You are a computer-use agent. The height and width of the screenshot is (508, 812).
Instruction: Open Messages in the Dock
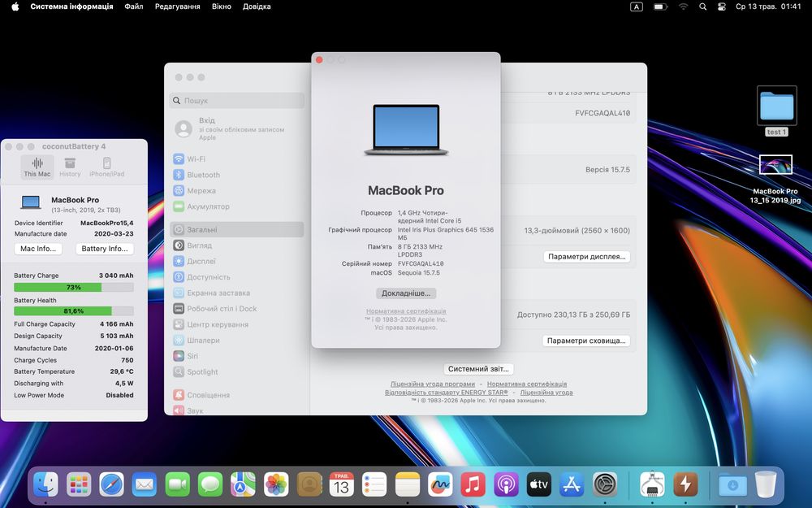pos(210,484)
